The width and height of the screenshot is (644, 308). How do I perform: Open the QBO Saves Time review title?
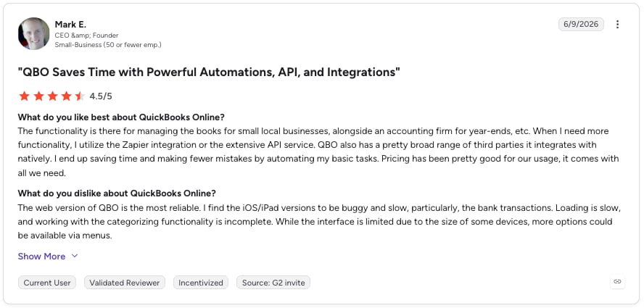pos(209,72)
